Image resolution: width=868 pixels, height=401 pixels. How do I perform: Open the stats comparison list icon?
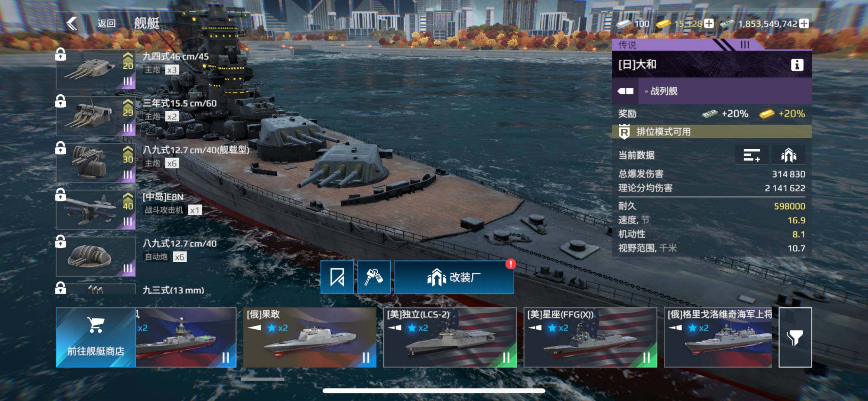pyautogui.click(x=752, y=155)
